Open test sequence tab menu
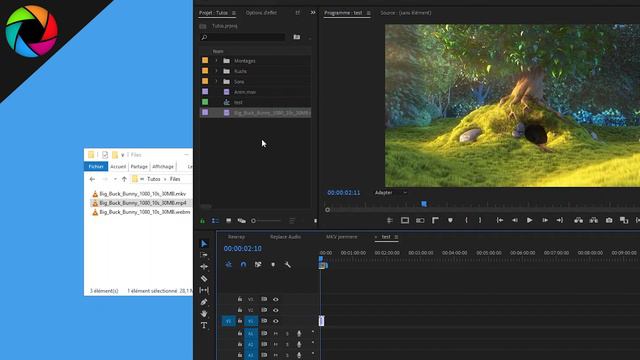Viewport: 640px width, 360px height. click(396, 237)
